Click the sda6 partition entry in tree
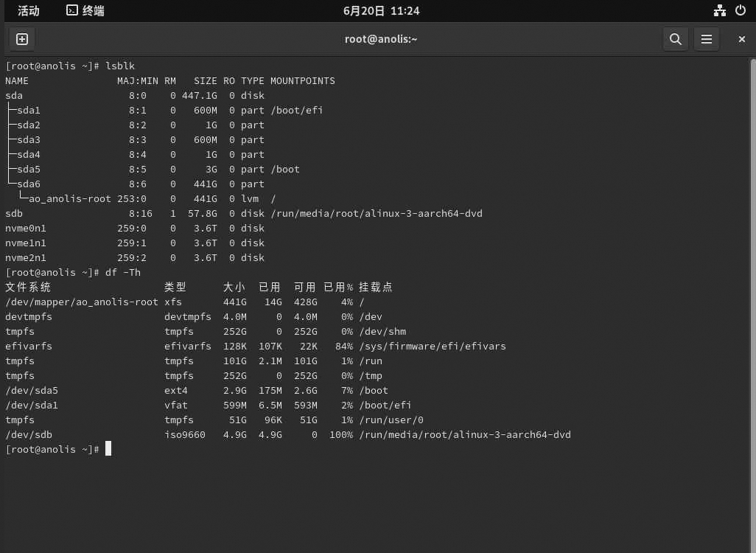The width and height of the screenshot is (756, 553). point(29,184)
